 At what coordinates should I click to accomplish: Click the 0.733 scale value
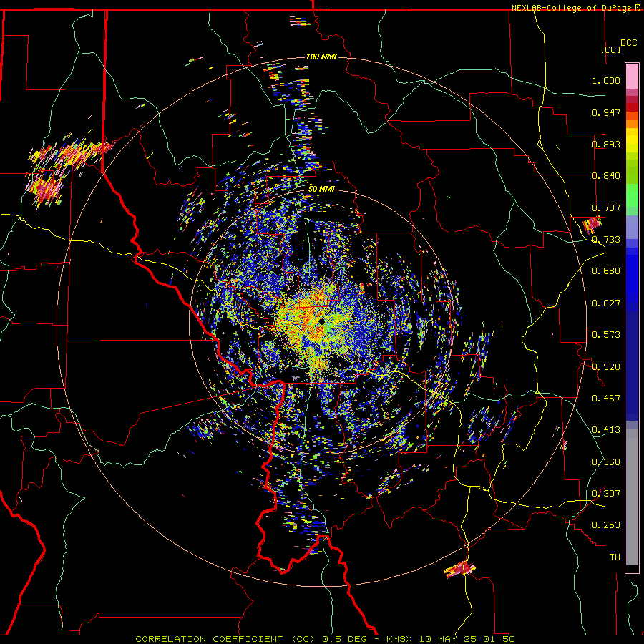click(x=606, y=240)
